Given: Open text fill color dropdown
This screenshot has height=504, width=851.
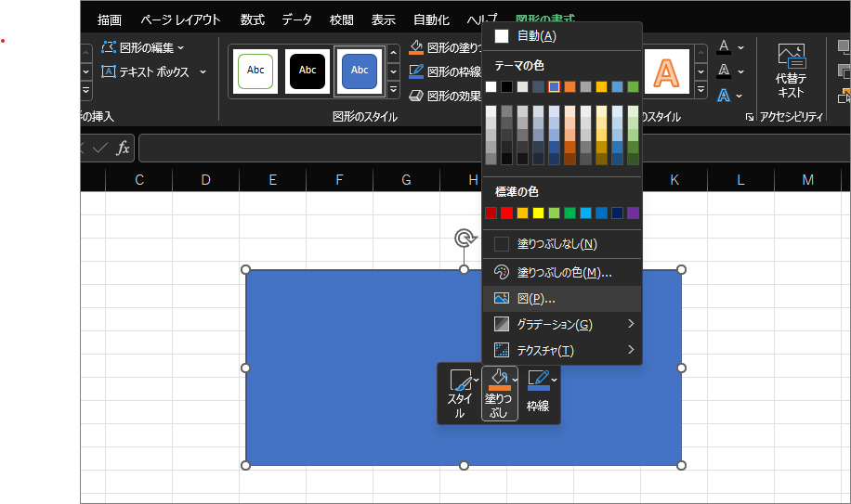Looking at the screenshot, I should pos(740,47).
